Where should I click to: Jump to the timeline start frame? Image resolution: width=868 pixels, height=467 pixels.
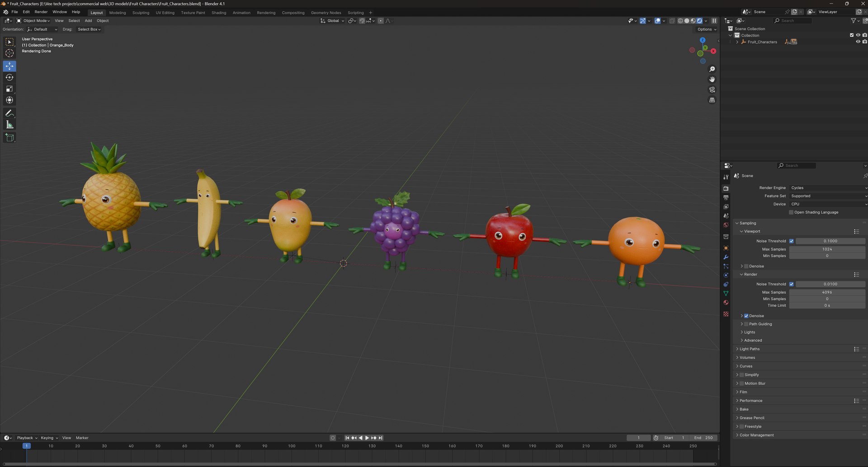347,438
